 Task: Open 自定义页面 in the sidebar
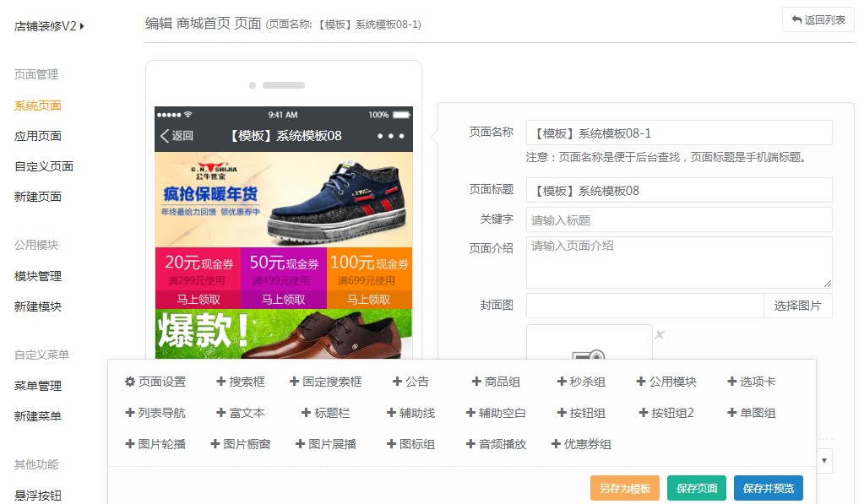44,166
